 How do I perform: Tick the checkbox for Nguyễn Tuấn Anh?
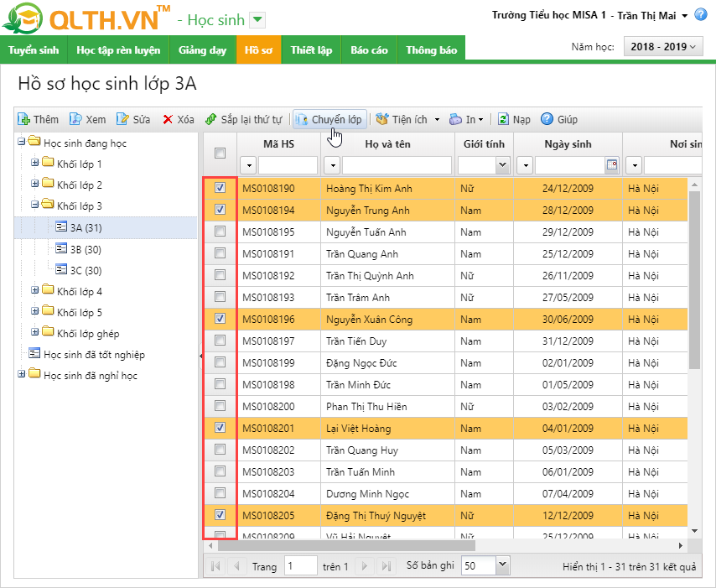[x=220, y=232]
